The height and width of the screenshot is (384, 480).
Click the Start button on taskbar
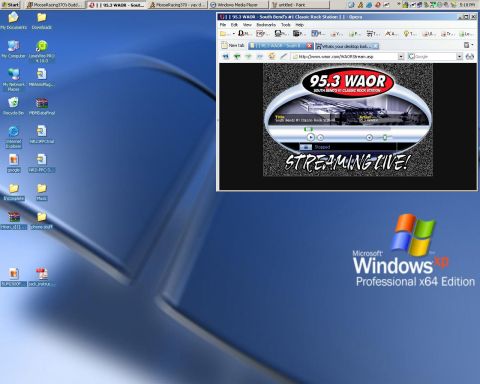(10, 5)
